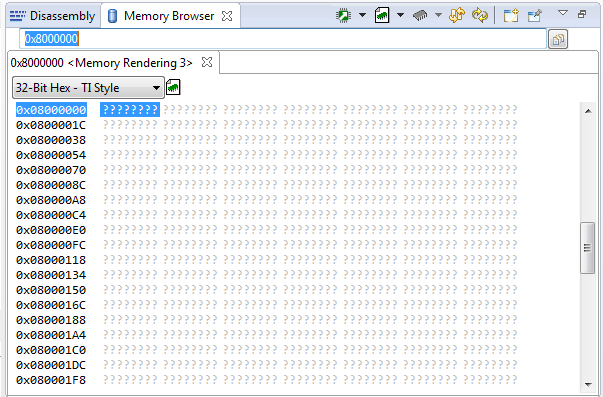
Task: Select address row 0x080000C4
Action: click(51, 215)
